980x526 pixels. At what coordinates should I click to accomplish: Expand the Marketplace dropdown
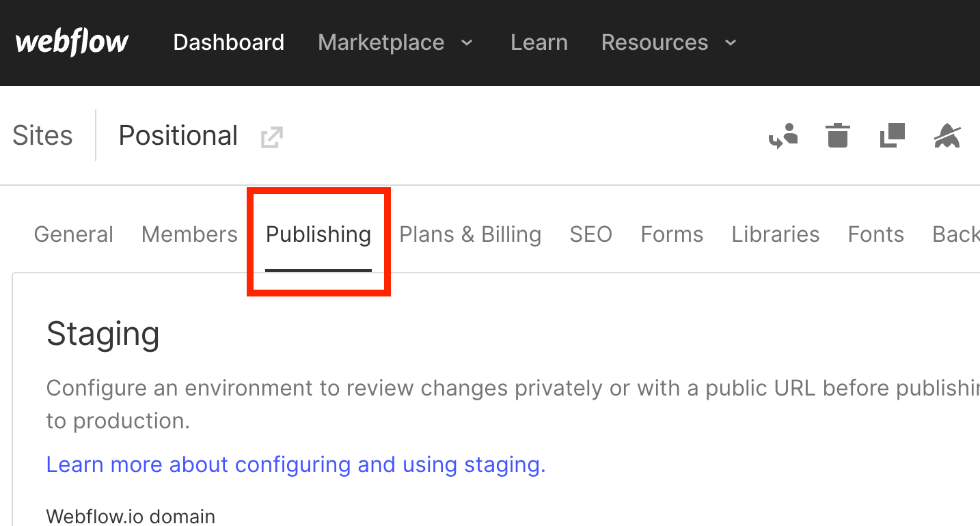(381, 42)
